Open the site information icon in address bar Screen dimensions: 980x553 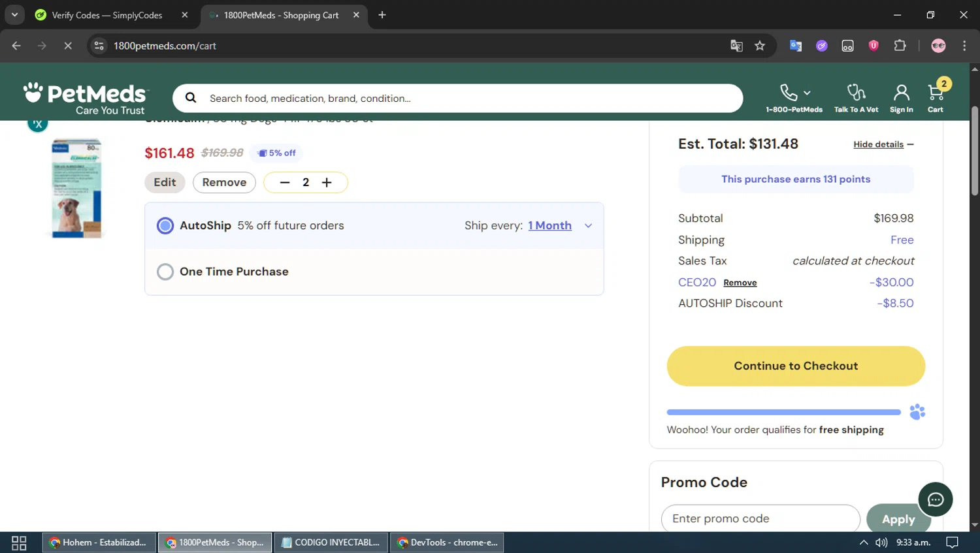click(x=99, y=46)
